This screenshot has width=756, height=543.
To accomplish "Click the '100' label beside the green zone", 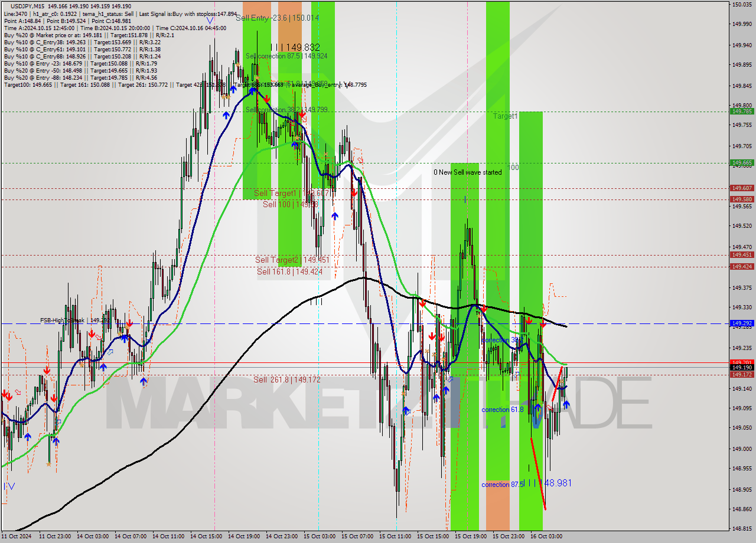I will click(x=513, y=168).
